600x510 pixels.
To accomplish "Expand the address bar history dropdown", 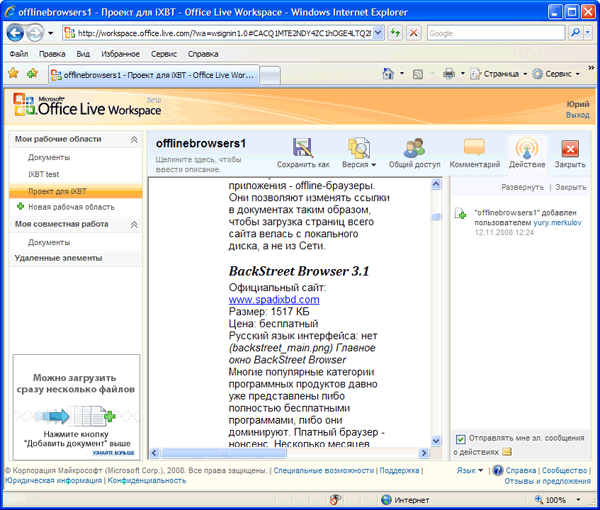I will 378,33.
